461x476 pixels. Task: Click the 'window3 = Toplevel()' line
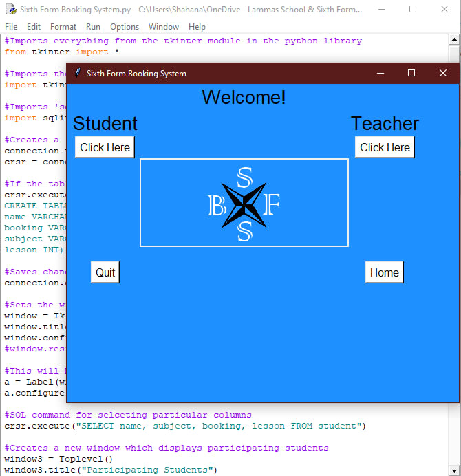[58, 459]
